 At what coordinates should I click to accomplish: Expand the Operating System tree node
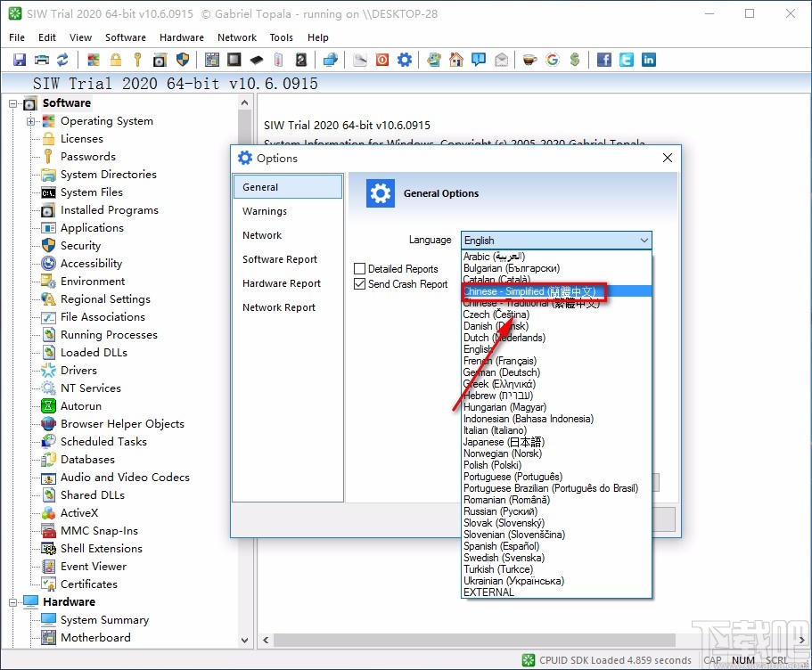click(31, 121)
